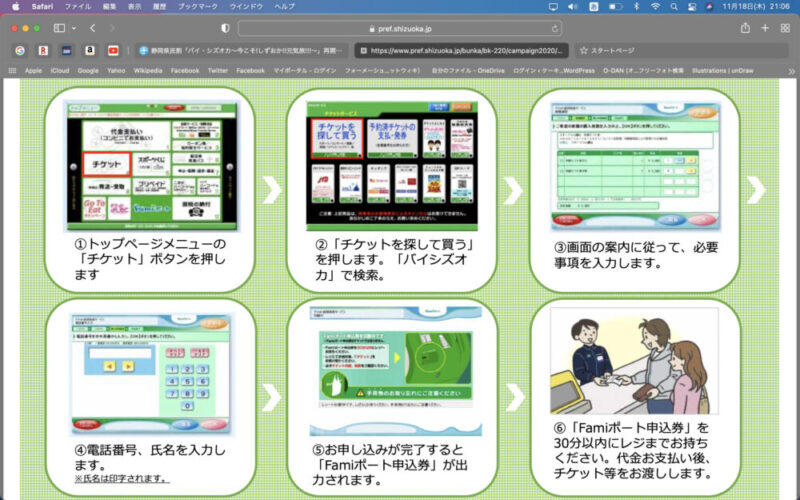Open the ブックマーク menu
Viewport: 800px width, 500px height.
pyautogui.click(x=197, y=7)
